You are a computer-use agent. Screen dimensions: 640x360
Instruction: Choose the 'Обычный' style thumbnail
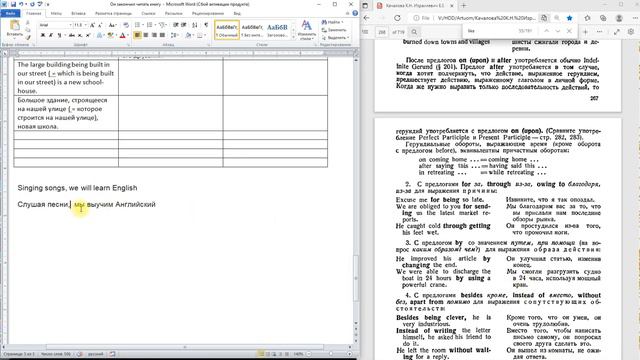click(227, 30)
